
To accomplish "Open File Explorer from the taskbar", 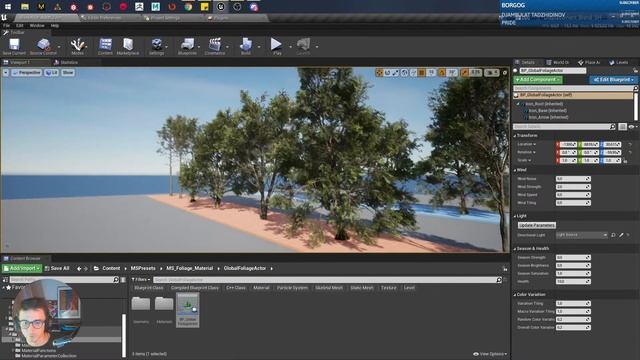I will click(x=24, y=7).
